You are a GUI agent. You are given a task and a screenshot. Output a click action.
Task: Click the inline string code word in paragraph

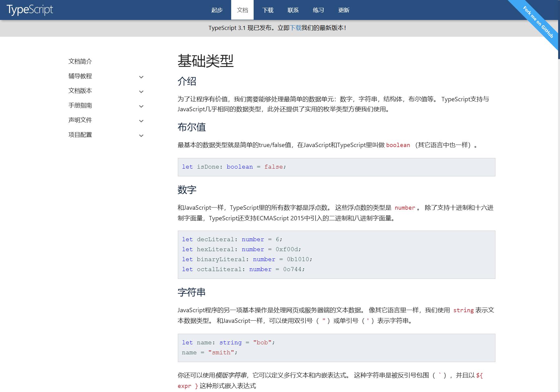point(463,310)
